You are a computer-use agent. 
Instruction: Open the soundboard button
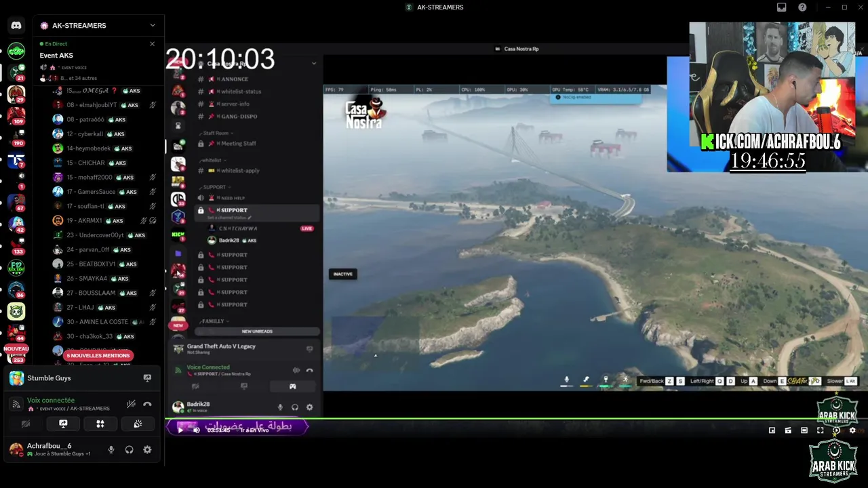click(x=138, y=424)
